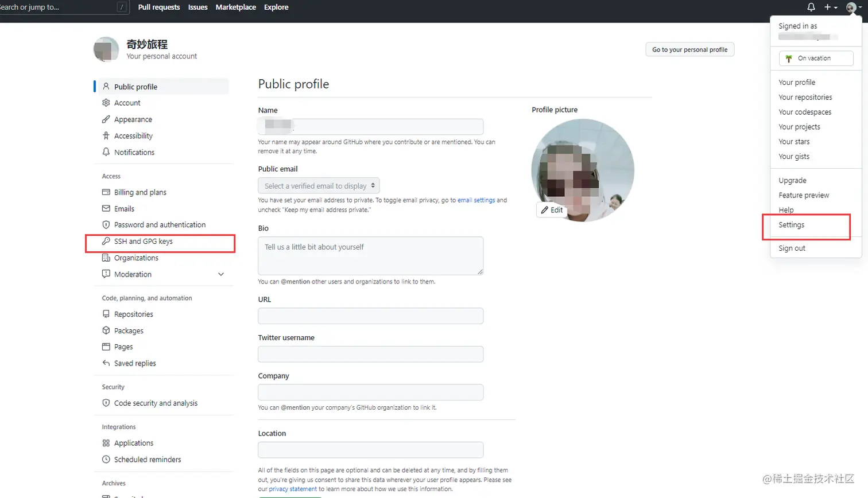The height and width of the screenshot is (498, 868).
Task: Click the Repositories repo icon
Action: 106,314
